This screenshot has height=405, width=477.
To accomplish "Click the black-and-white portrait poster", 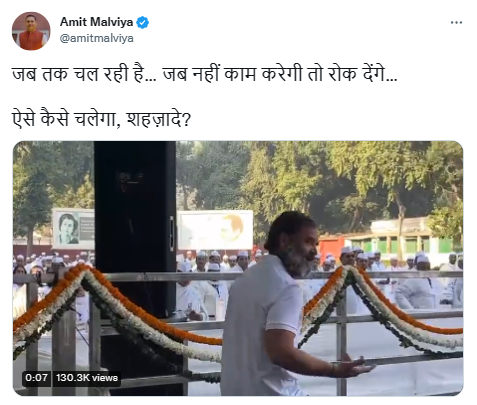I will [x=73, y=228].
